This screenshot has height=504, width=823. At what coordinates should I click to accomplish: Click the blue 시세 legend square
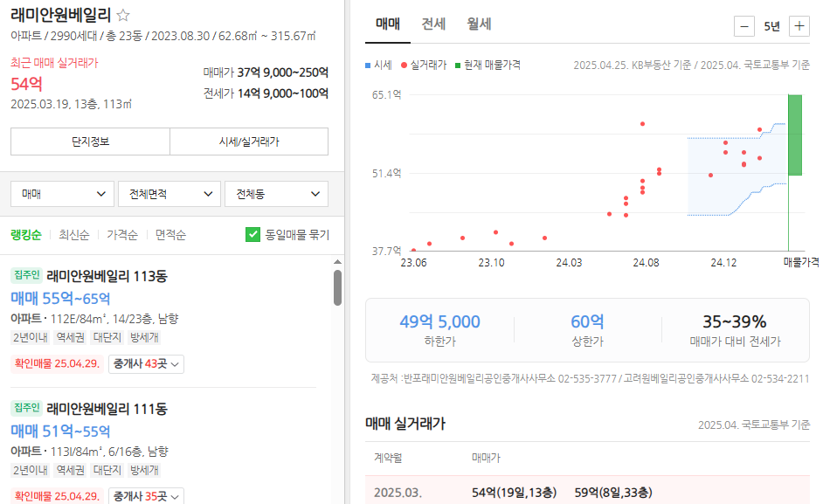point(368,66)
